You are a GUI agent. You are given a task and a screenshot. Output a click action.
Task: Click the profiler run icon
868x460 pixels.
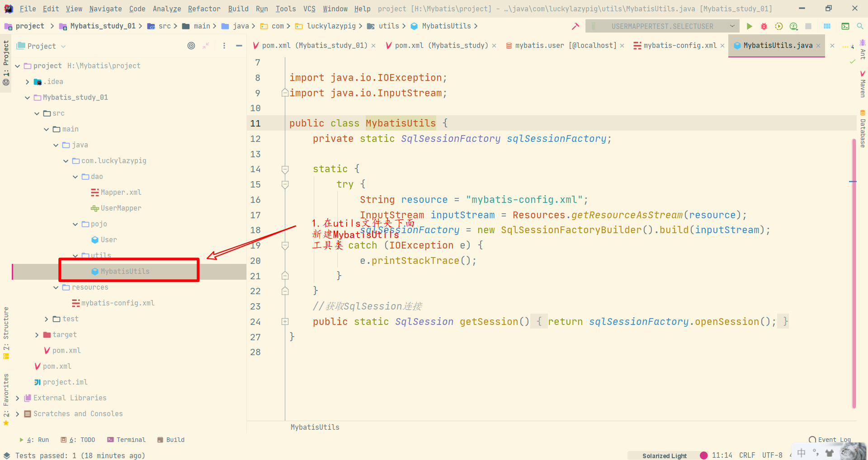pyautogui.click(x=793, y=26)
